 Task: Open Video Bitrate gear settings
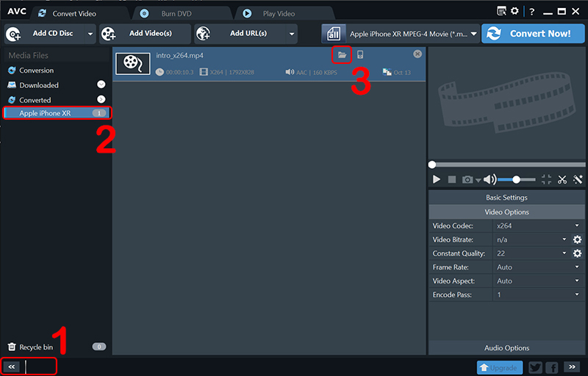(578, 239)
